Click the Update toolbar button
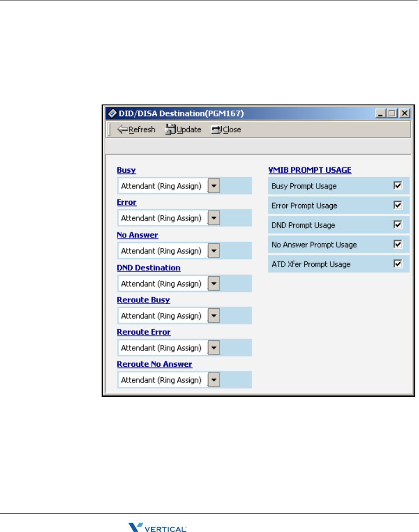The image size is (419, 532). click(183, 130)
